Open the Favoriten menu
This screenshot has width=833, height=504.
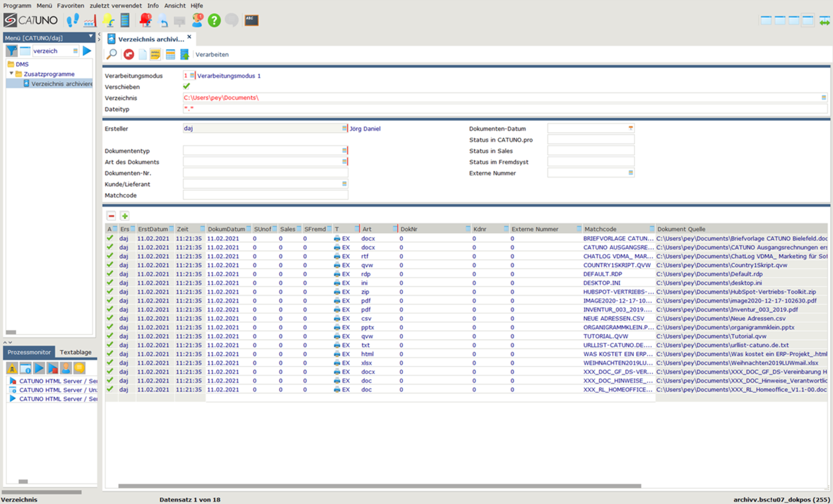pos(71,6)
